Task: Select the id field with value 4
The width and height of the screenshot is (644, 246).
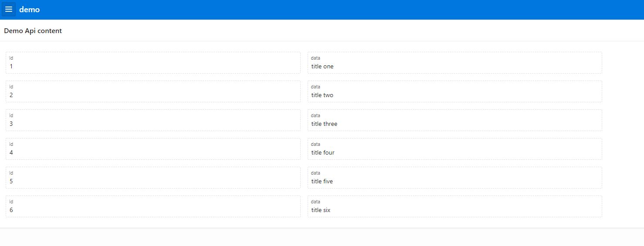Action: [153, 149]
